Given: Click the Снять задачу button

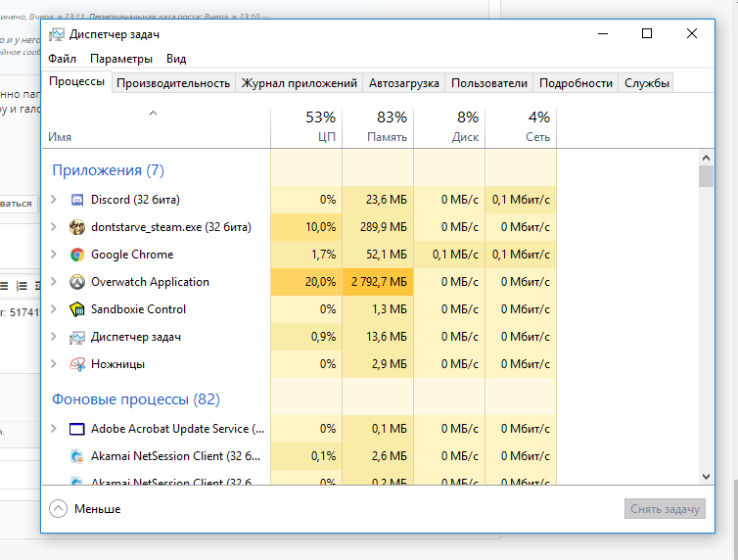Looking at the screenshot, I should 665,509.
